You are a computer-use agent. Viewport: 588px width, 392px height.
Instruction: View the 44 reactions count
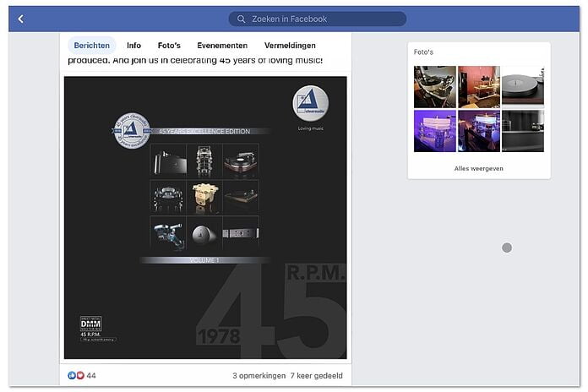(x=91, y=375)
